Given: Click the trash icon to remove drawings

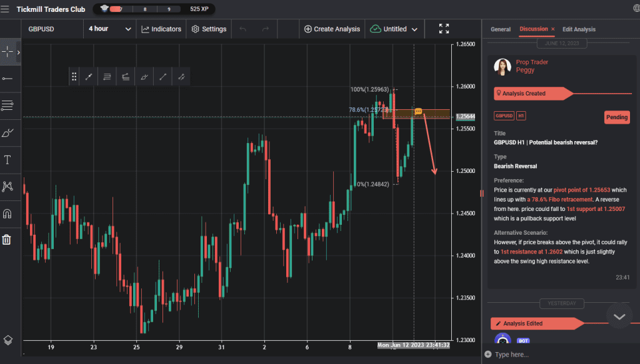Looking at the screenshot, I should [x=9, y=239].
